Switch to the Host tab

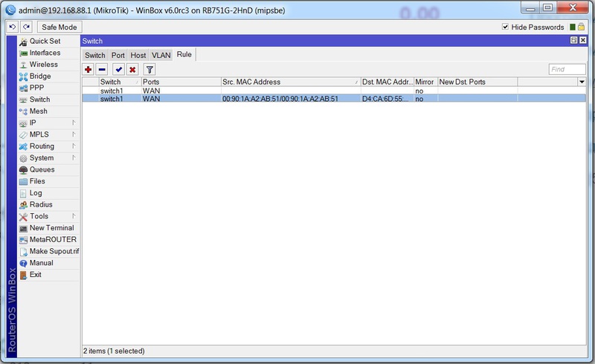coord(138,56)
